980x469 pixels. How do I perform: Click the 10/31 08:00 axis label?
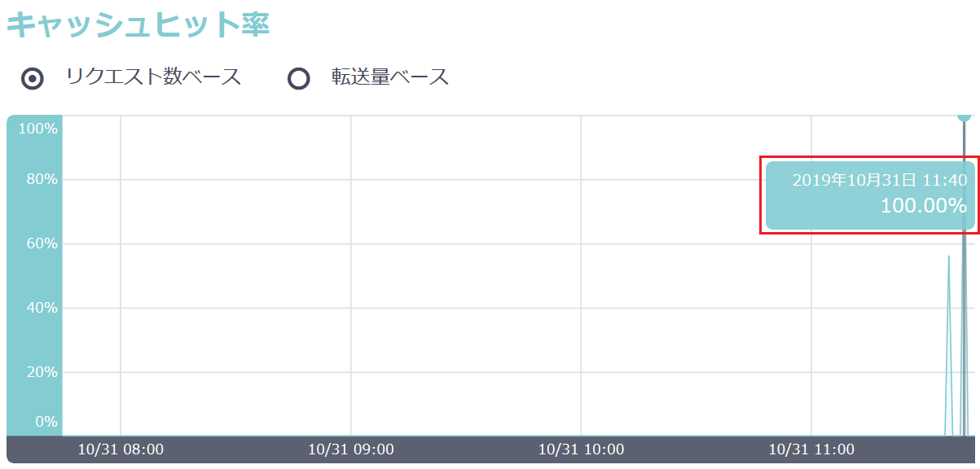(121, 449)
